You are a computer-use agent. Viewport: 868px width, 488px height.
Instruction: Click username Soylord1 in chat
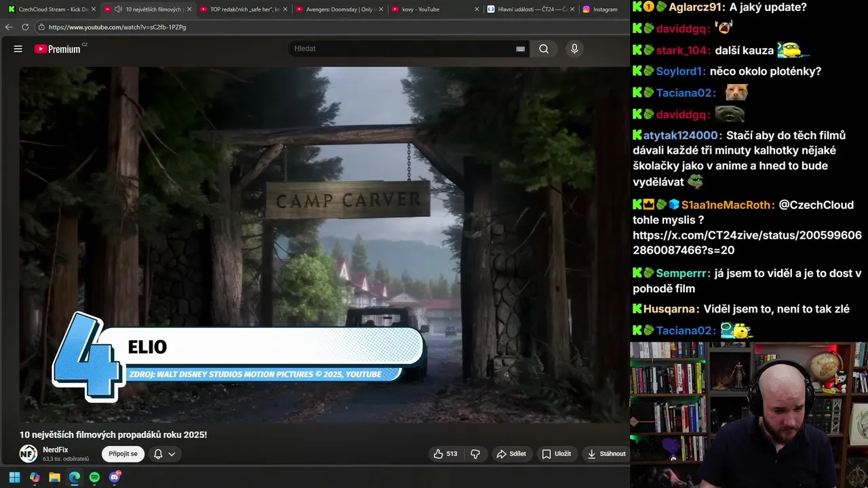click(680, 71)
